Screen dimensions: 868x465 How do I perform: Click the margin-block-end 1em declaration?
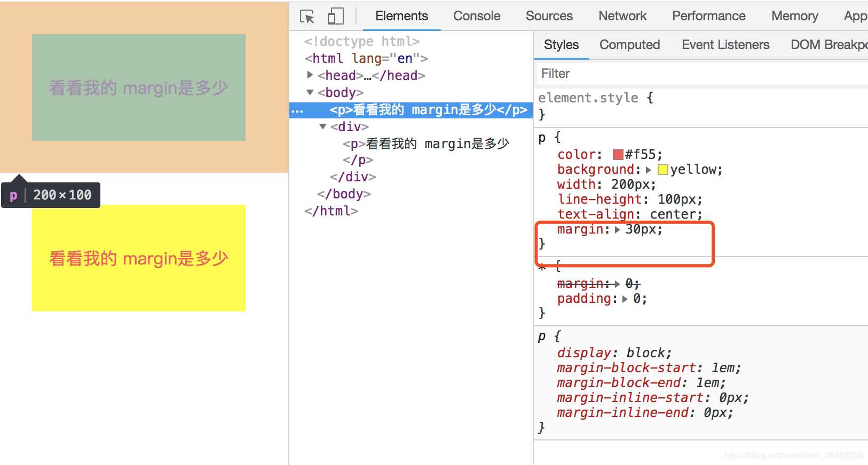[x=642, y=383]
